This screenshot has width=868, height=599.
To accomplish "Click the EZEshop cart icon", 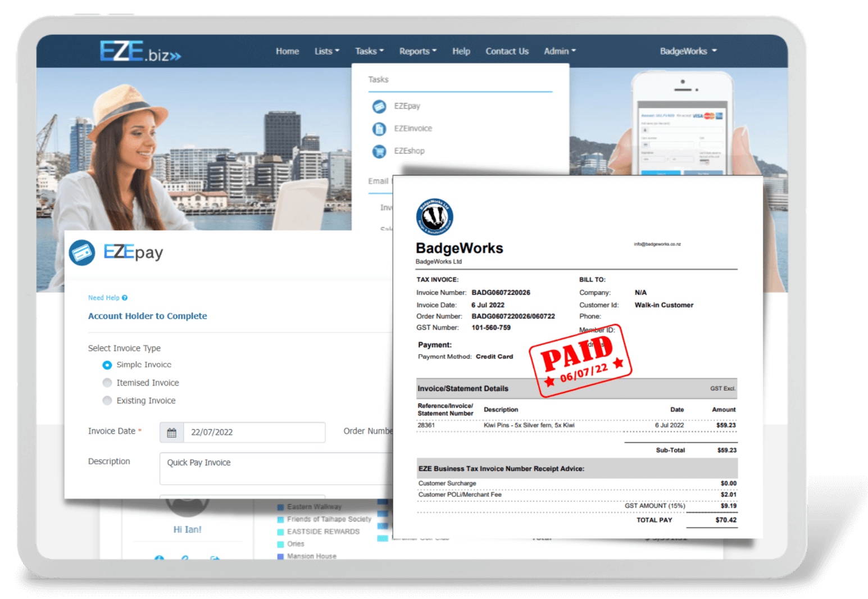I will (379, 151).
